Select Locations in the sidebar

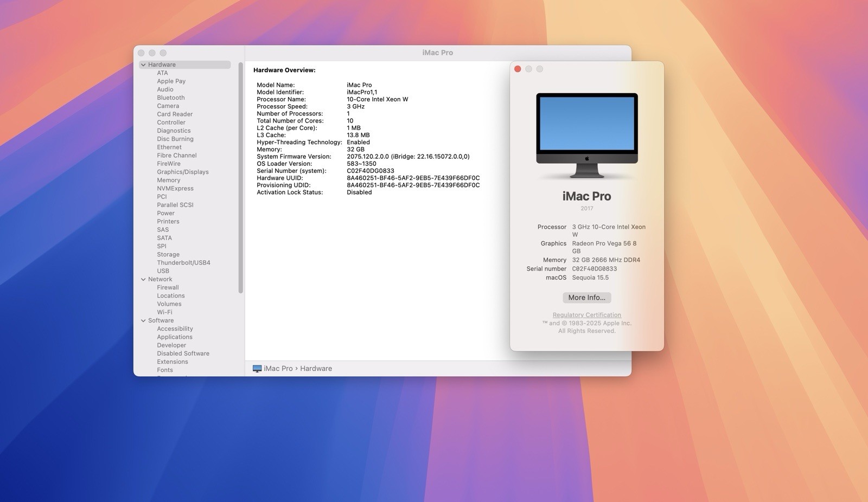pyautogui.click(x=171, y=295)
